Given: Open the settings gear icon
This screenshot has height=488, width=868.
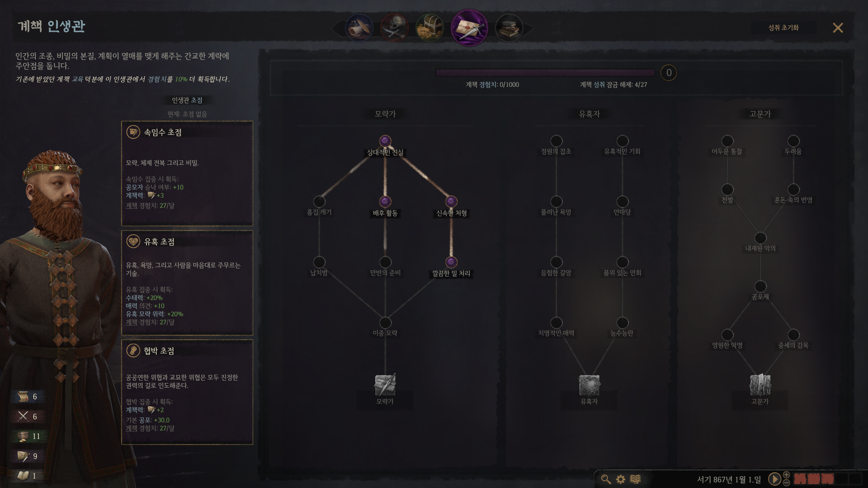Looking at the screenshot, I should (x=620, y=479).
